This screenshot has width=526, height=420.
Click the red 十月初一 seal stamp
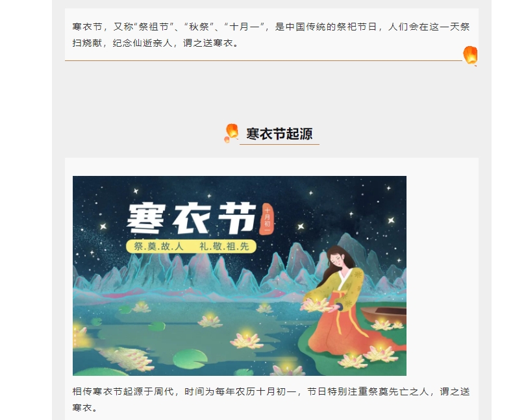click(267, 219)
